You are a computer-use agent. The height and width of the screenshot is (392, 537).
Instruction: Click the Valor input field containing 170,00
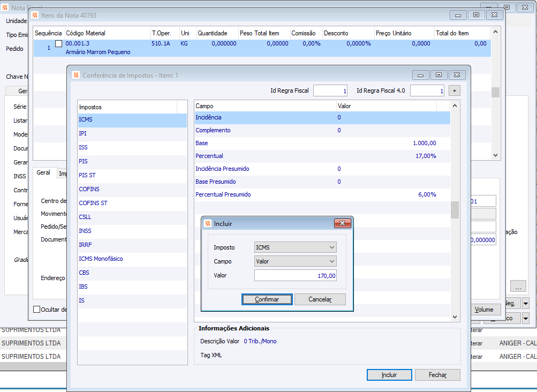[295, 275]
